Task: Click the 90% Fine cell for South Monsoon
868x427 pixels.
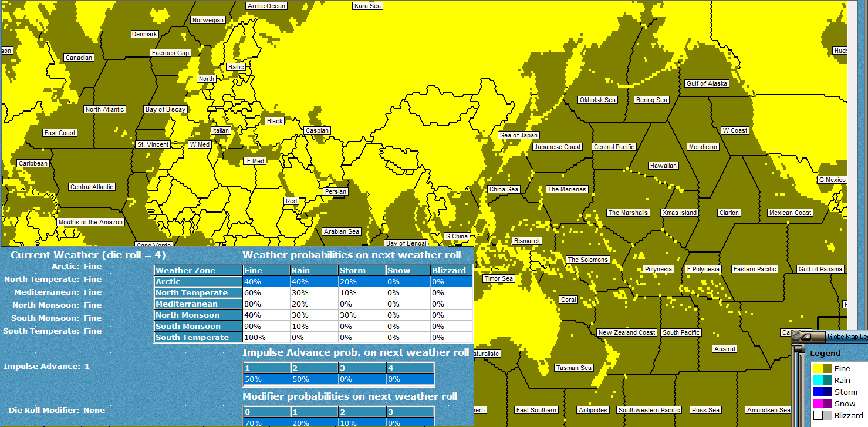Action: (x=266, y=326)
